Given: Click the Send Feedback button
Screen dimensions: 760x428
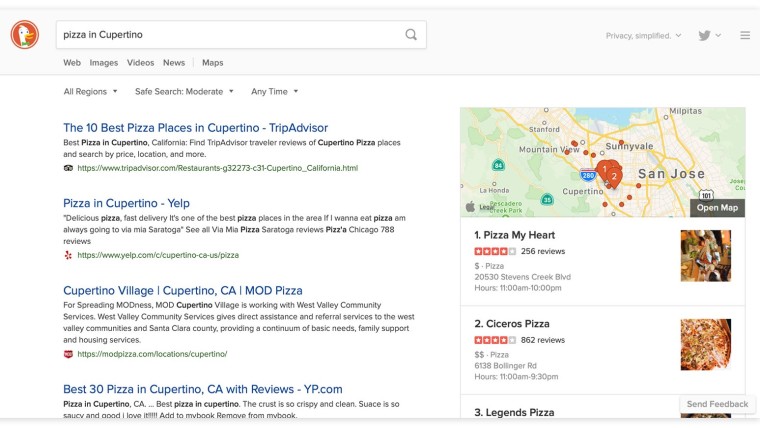Looking at the screenshot, I should (x=717, y=404).
